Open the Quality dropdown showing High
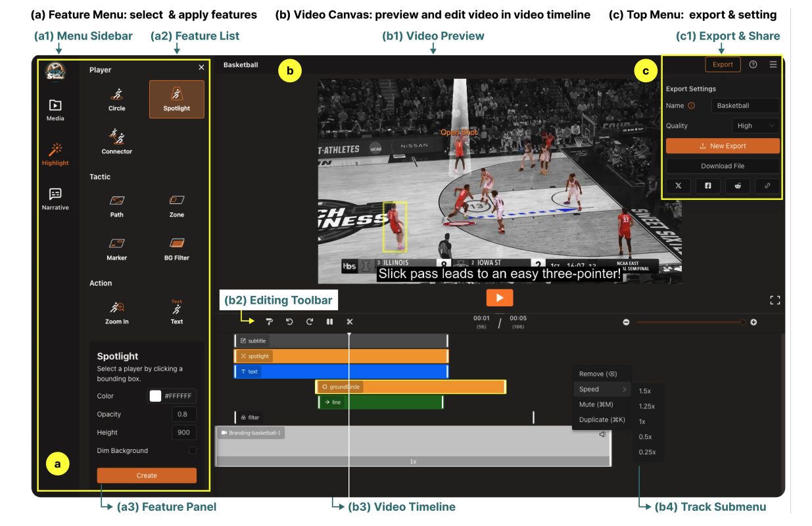The image size is (812, 526). click(x=754, y=125)
